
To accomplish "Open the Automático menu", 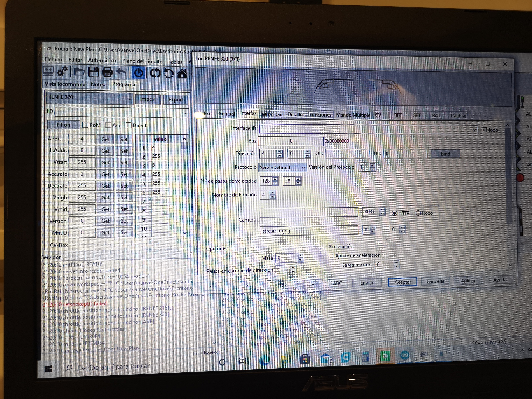I will (102, 60).
